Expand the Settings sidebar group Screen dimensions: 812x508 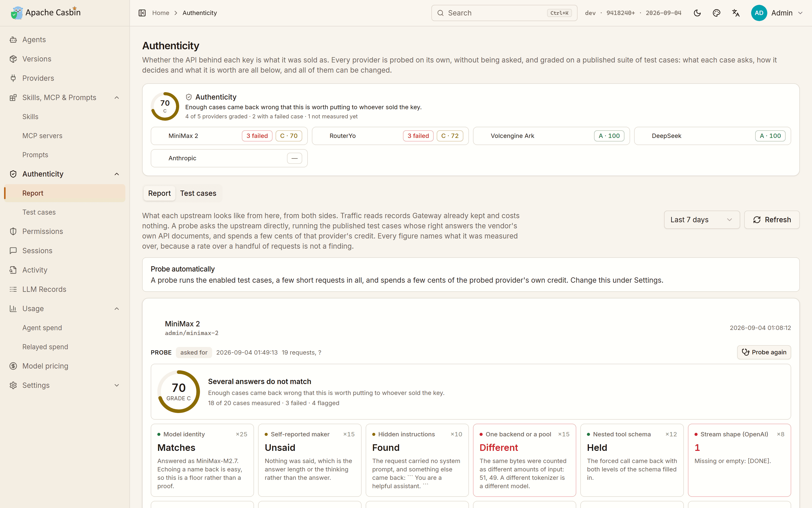pyautogui.click(x=117, y=385)
